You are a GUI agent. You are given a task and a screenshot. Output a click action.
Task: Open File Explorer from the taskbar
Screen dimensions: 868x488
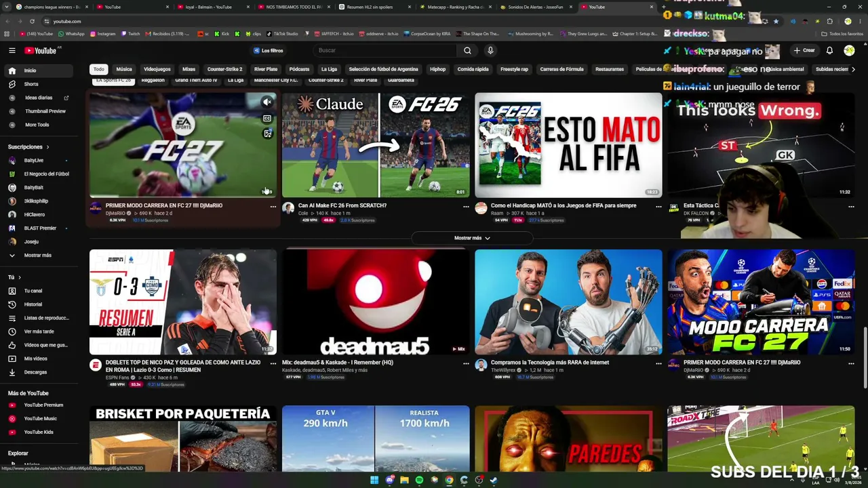404,480
